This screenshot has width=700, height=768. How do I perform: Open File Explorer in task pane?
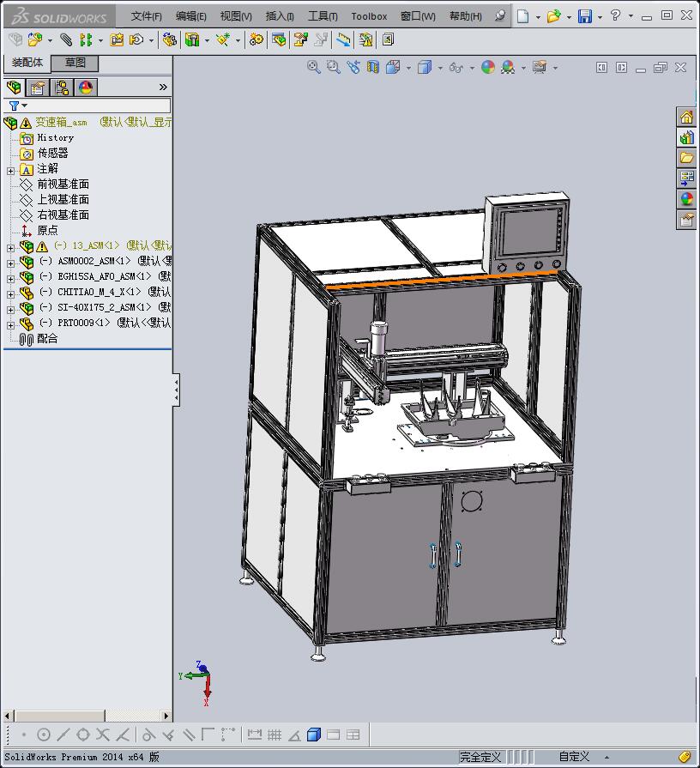click(687, 158)
